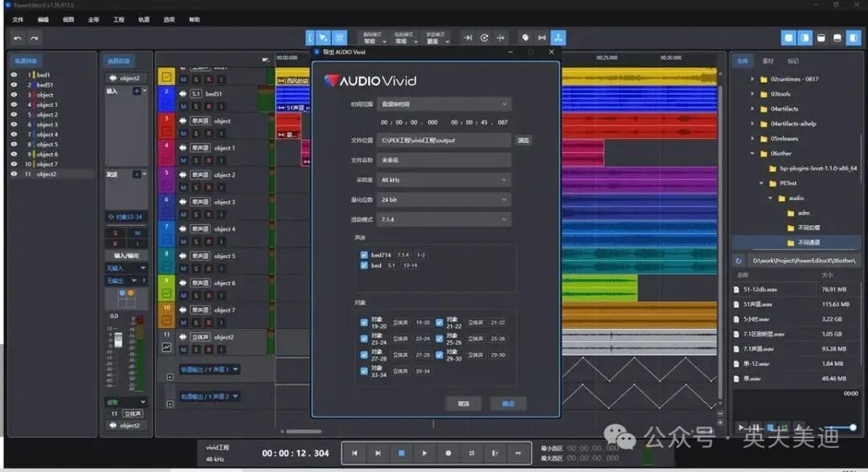868x472 pixels.
Task: Click the skip-to-end arrow toolbar icon
Action: tap(468, 38)
